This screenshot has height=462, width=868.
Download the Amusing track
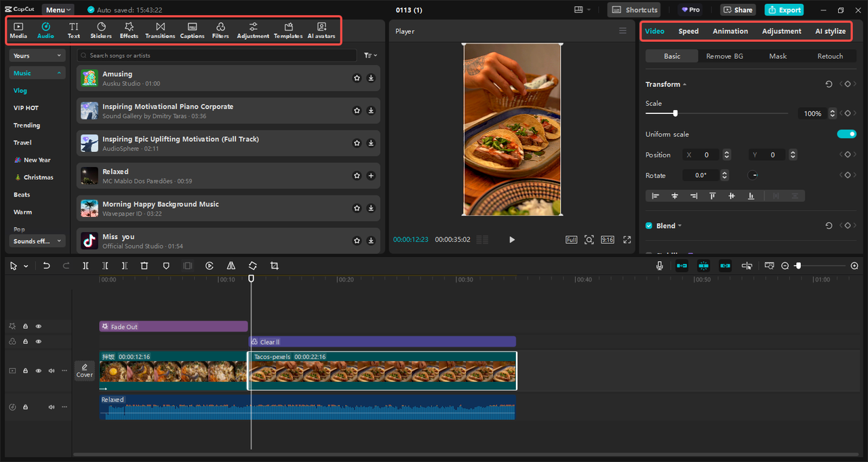point(371,78)
